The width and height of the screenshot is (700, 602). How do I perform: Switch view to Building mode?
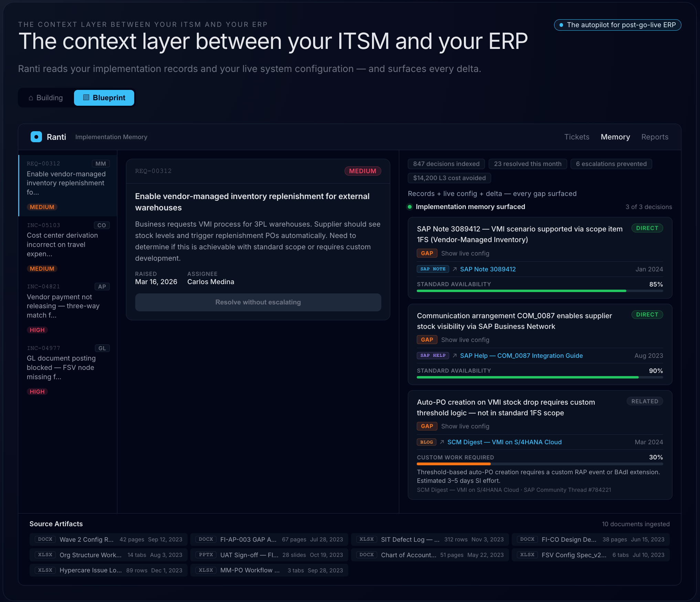point(46,98)
